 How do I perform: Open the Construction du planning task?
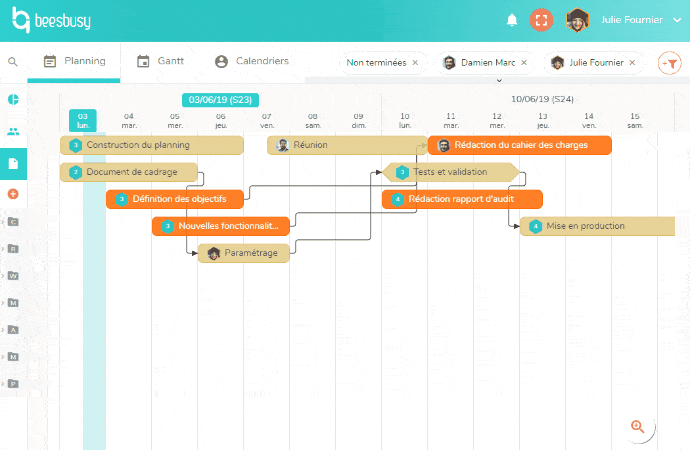click(x=152, y=145)
